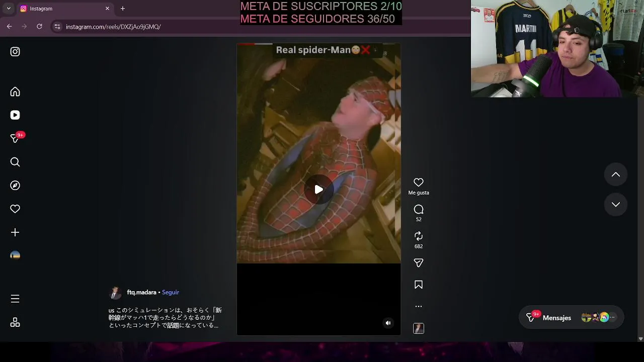
Task: Open the More hamburger menu
Action: [15, 299]
